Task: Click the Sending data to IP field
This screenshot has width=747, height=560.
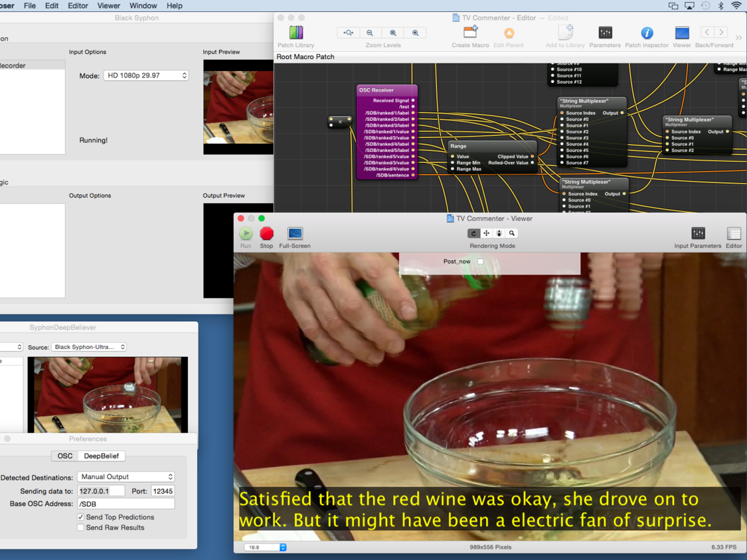Action: 101,491
